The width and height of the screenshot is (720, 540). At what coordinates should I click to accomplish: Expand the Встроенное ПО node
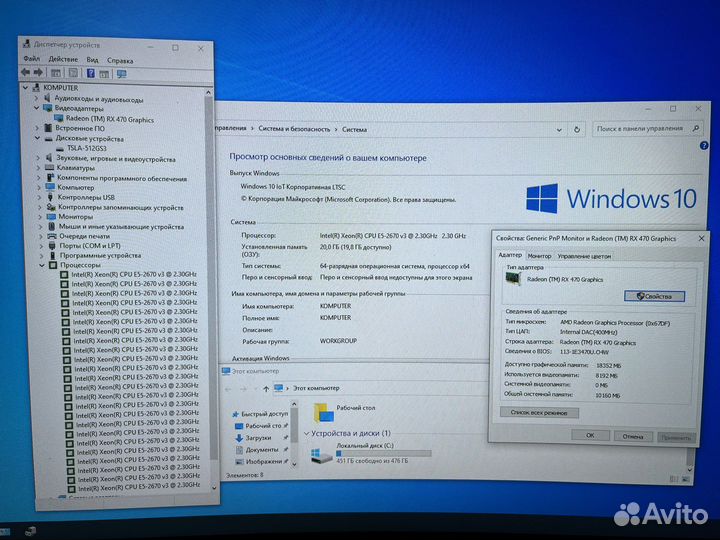(x=37, y=128)
